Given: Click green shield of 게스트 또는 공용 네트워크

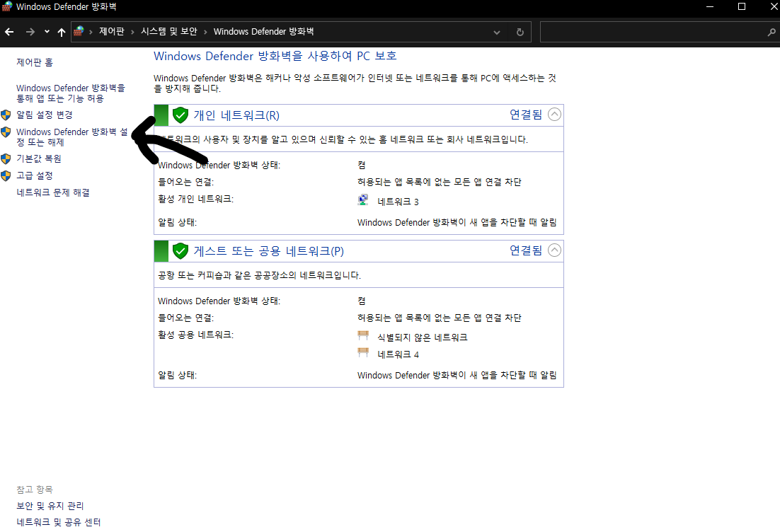Looking at the screenshot, I should (180, 251).
